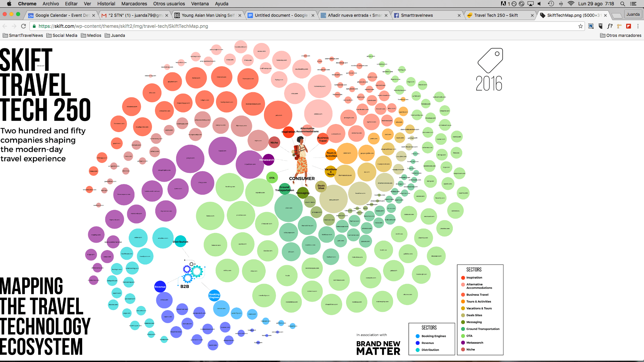Open the Ventana menu
The height and width of the screenshot is (362, 644).
[200, 4]
